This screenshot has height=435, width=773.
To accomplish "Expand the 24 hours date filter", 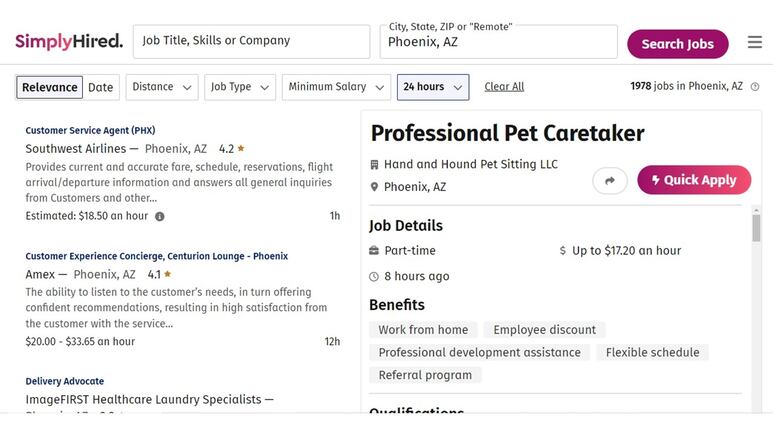I will pos(433,87).
